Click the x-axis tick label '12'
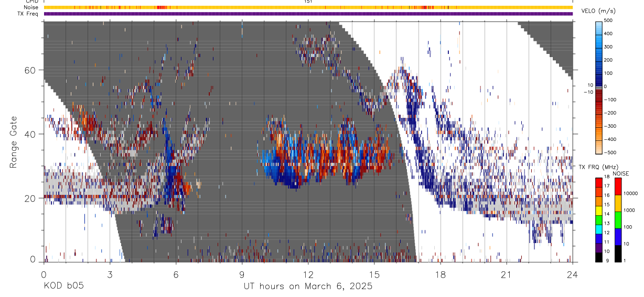The width and height of the screenshot is (644, 297). [308, 275]
